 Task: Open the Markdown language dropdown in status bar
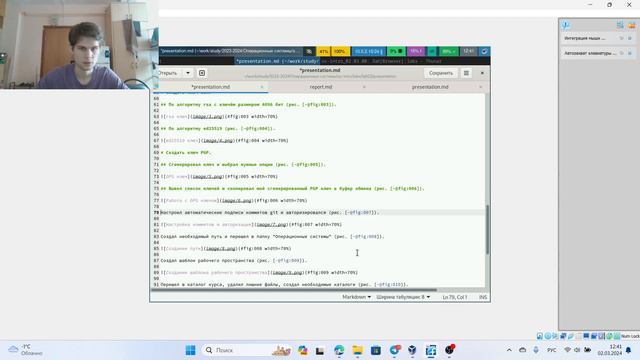356,297
